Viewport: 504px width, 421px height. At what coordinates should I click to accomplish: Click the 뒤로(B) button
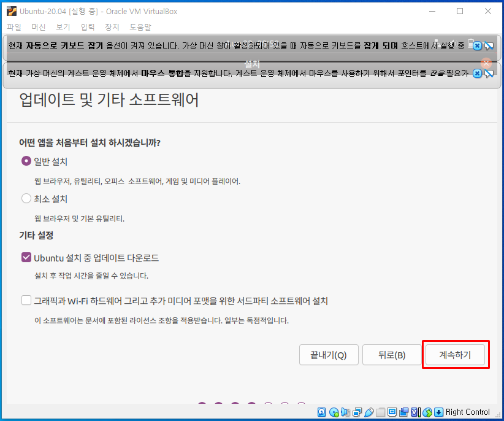pos(392,355)
